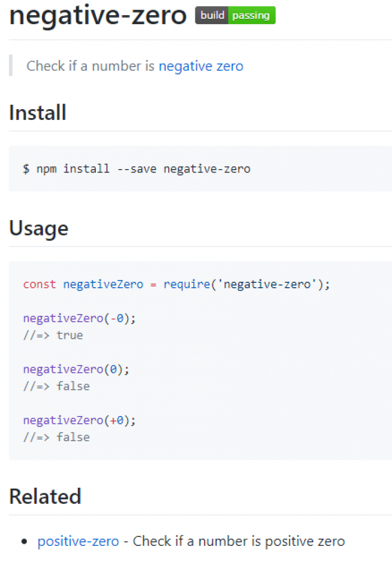This screenshot has height=570, width=392.
Task: Click the //=> false comment under negativeZero(0)
Action: [57, 386]
